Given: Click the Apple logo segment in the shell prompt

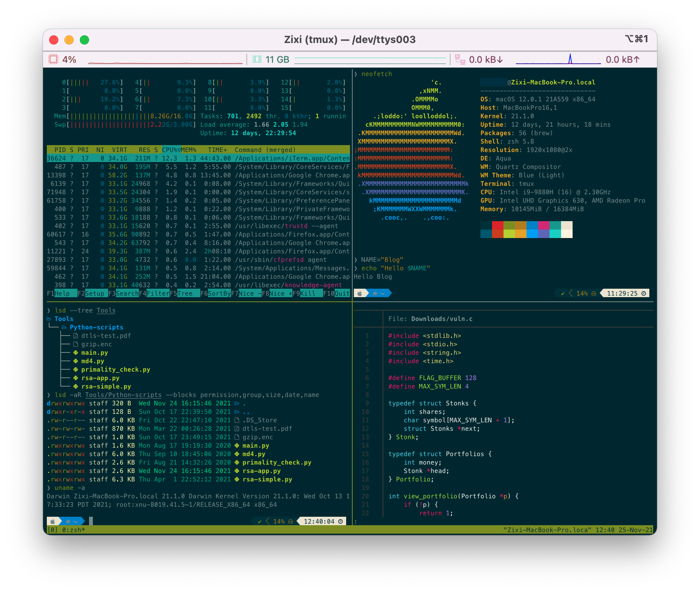Looking at the screenshot, I should [x=360, y=293].
